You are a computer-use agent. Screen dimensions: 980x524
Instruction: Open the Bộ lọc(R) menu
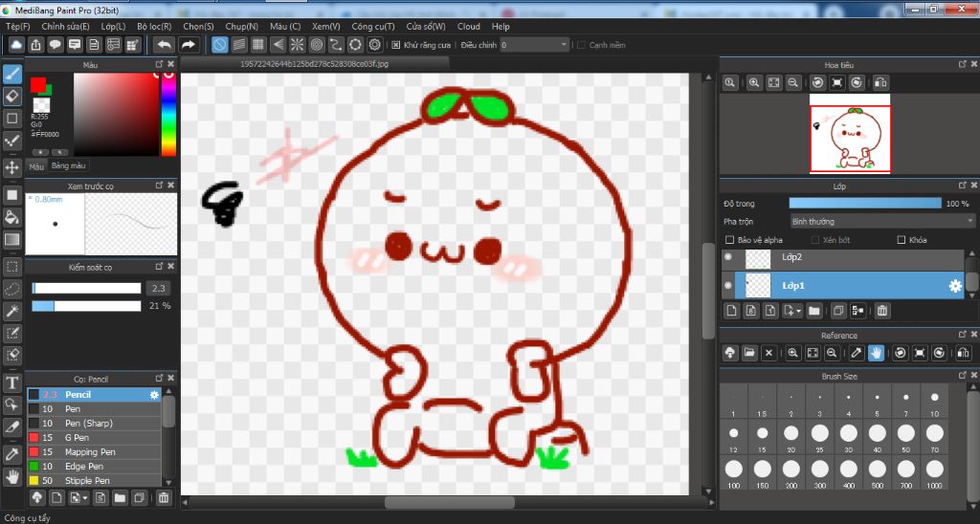point(154,26)
